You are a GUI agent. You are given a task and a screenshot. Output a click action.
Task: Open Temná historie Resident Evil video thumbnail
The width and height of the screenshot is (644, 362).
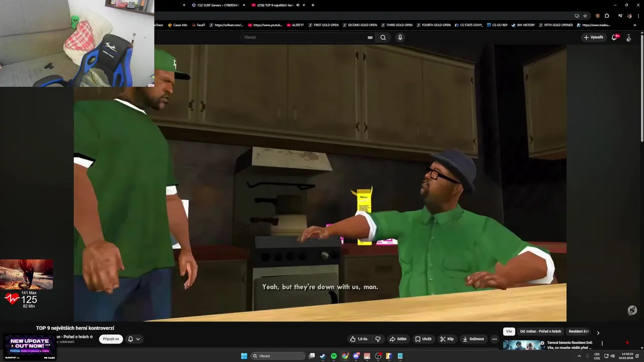(x=524, y=345)
